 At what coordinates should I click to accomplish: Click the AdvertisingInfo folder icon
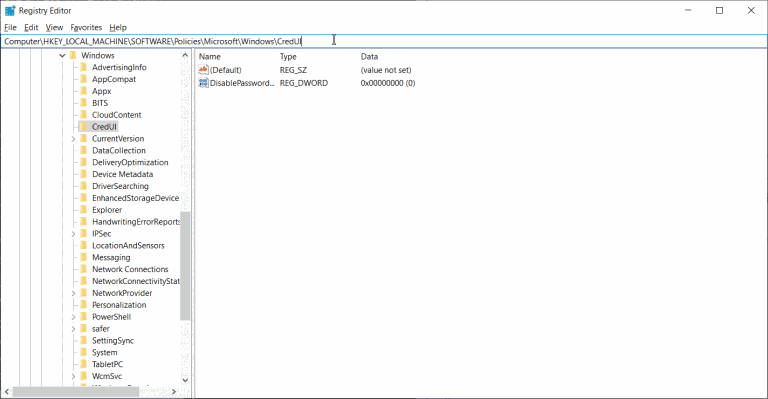pos(84,67)
